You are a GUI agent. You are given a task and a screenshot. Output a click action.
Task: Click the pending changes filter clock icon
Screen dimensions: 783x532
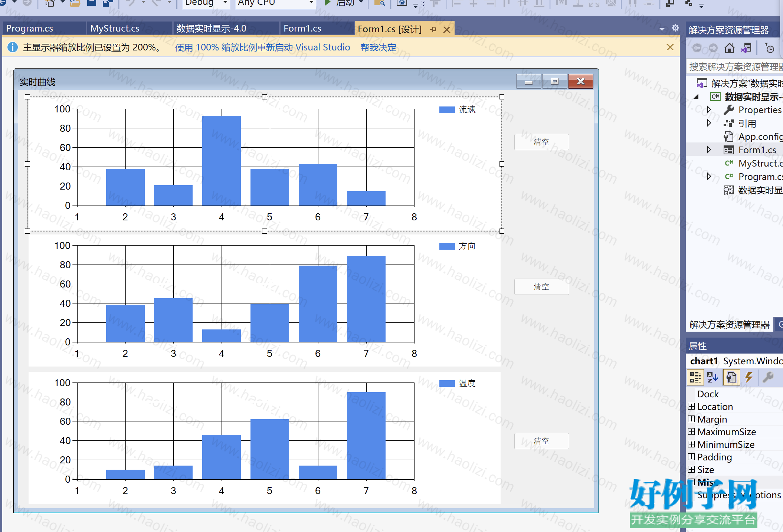point(770,48)
